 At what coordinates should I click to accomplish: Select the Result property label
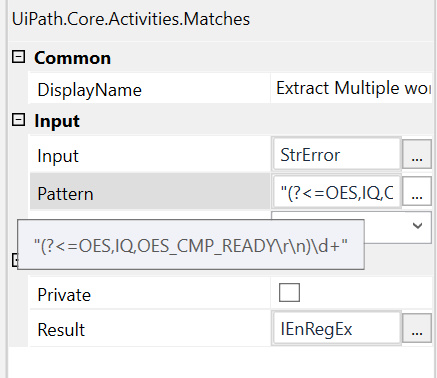click(61, 329)
